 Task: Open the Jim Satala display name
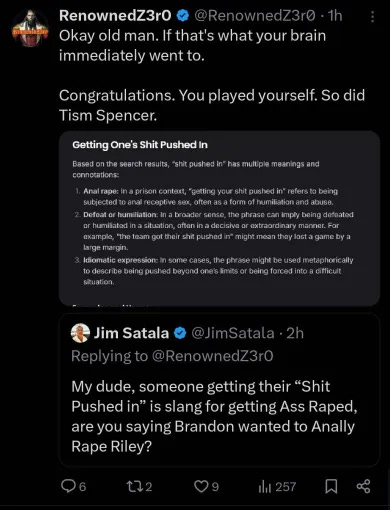[x=131, y=333]
